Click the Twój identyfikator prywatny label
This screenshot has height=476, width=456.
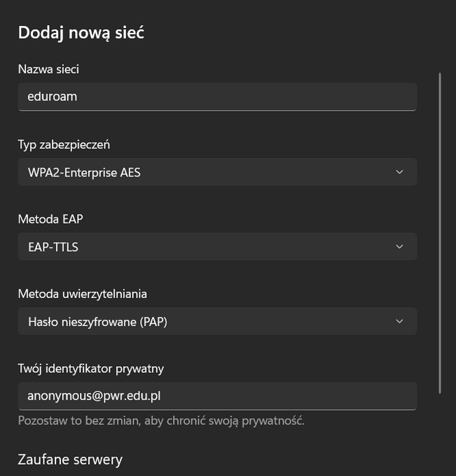pos(91,369)
